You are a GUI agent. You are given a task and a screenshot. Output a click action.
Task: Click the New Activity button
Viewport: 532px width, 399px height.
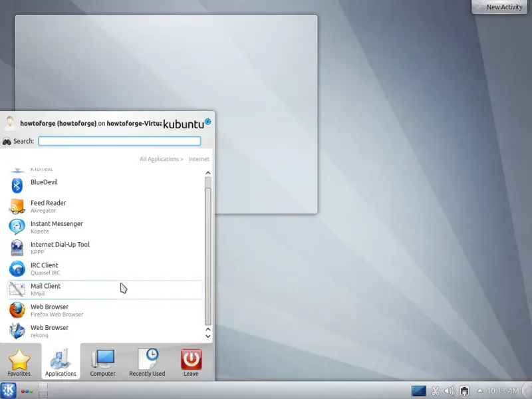point(499,7)
